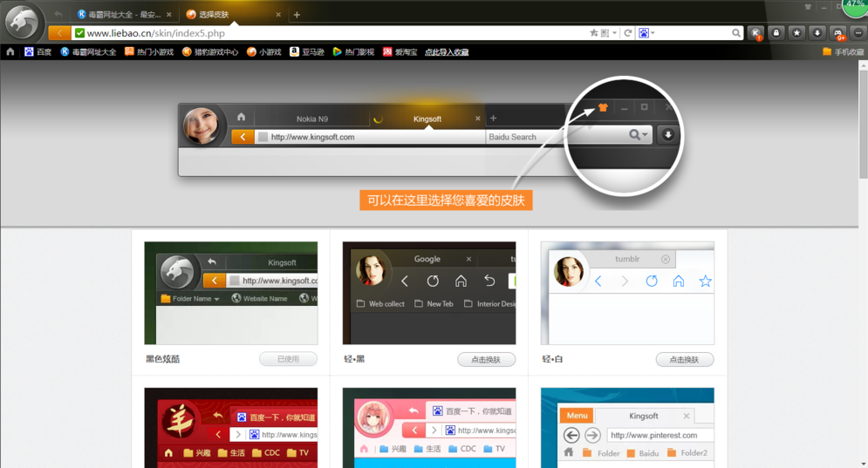Select the 黑色炫酷 skin thumbnail

(x=231, y=293)
